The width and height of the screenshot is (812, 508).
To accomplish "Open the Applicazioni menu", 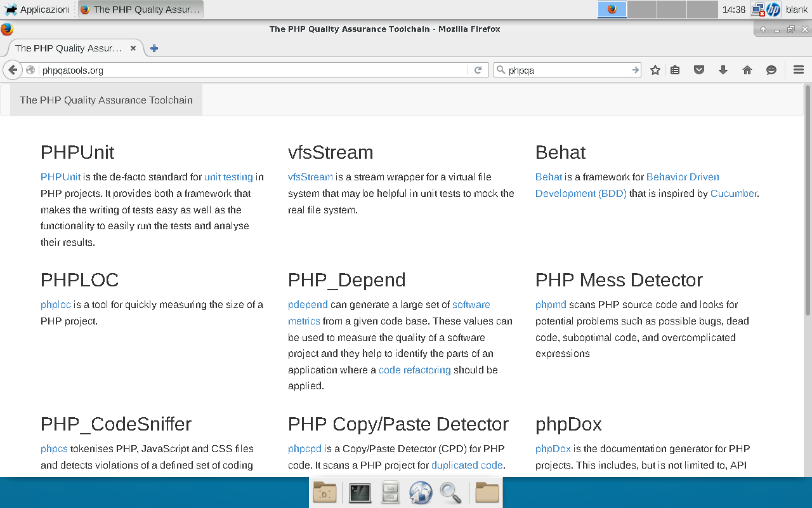I will [37, 10].
